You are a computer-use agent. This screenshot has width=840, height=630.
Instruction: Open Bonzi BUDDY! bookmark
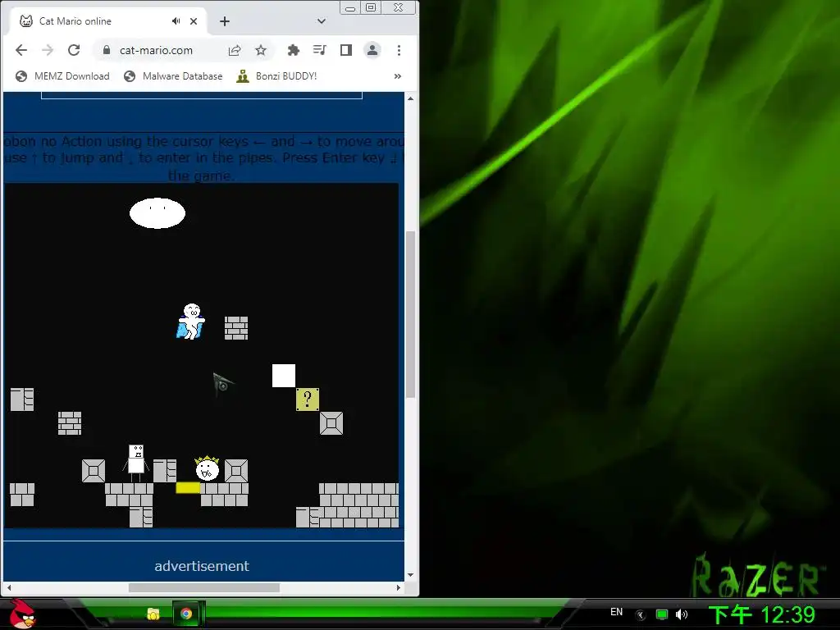click(x=276, y=76)
